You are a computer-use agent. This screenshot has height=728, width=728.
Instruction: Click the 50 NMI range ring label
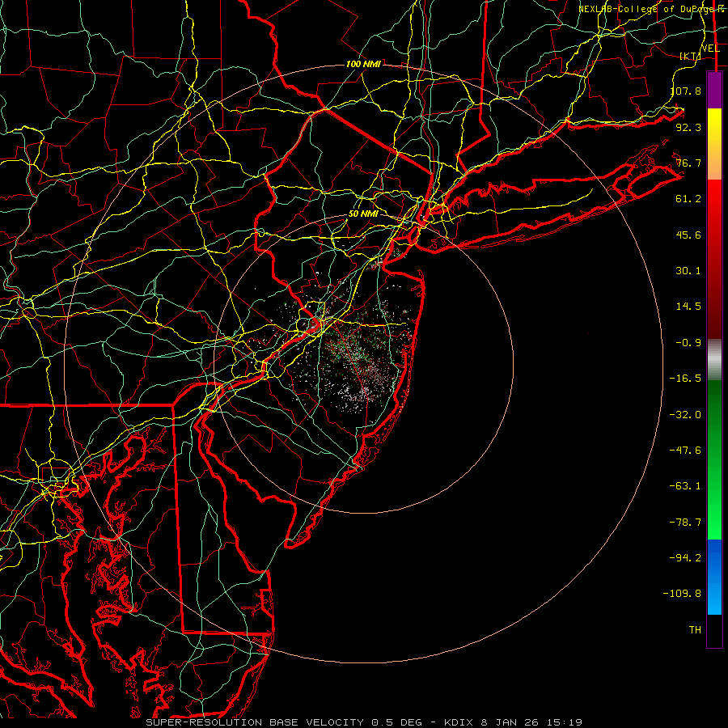tap(363, 214)
